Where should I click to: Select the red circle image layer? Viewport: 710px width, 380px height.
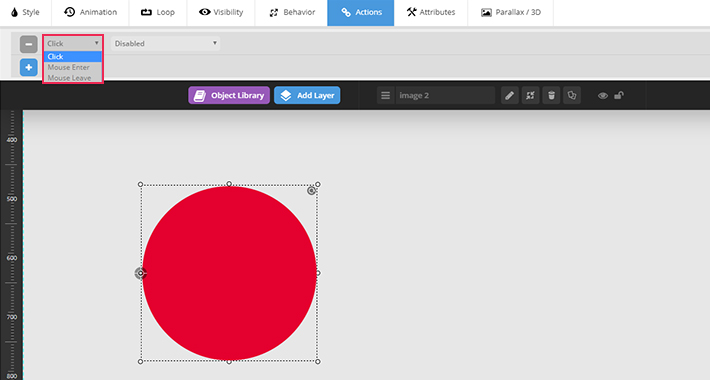pos(230,273)
